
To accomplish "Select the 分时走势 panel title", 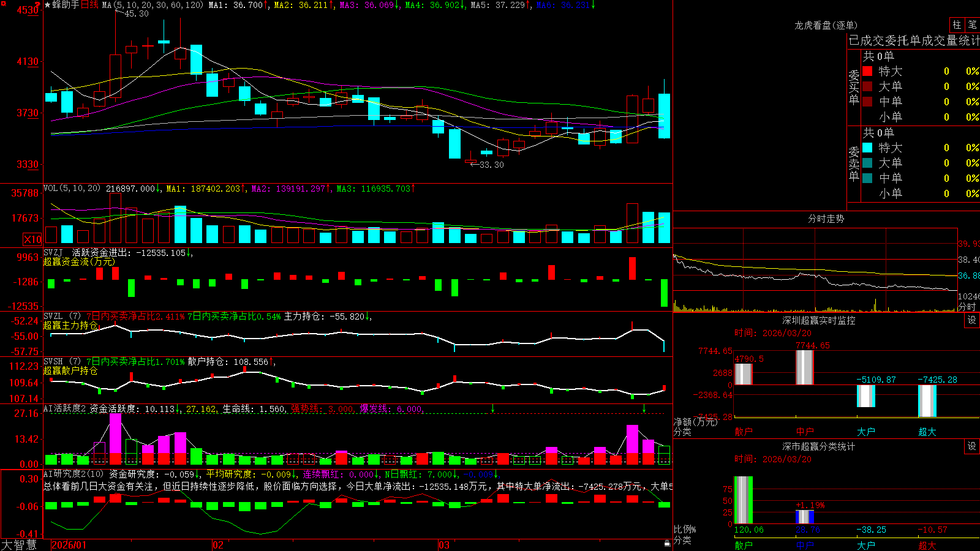I will pos(826,219).
